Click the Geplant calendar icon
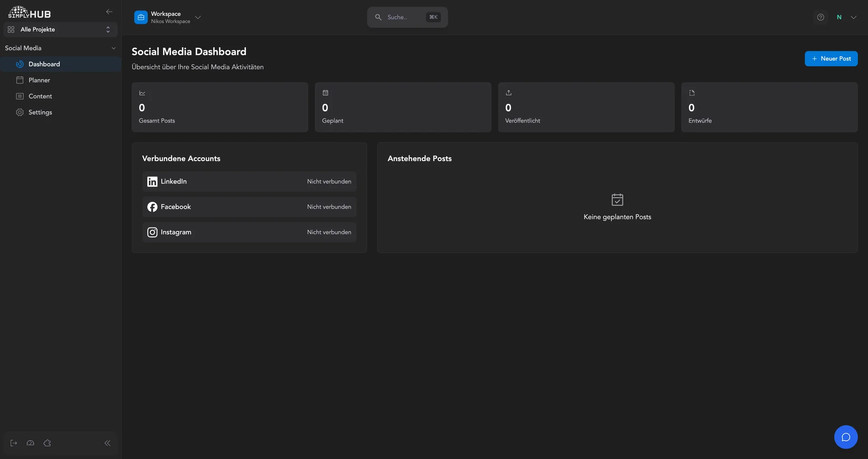The image size is (868, 459). [325, 93]
